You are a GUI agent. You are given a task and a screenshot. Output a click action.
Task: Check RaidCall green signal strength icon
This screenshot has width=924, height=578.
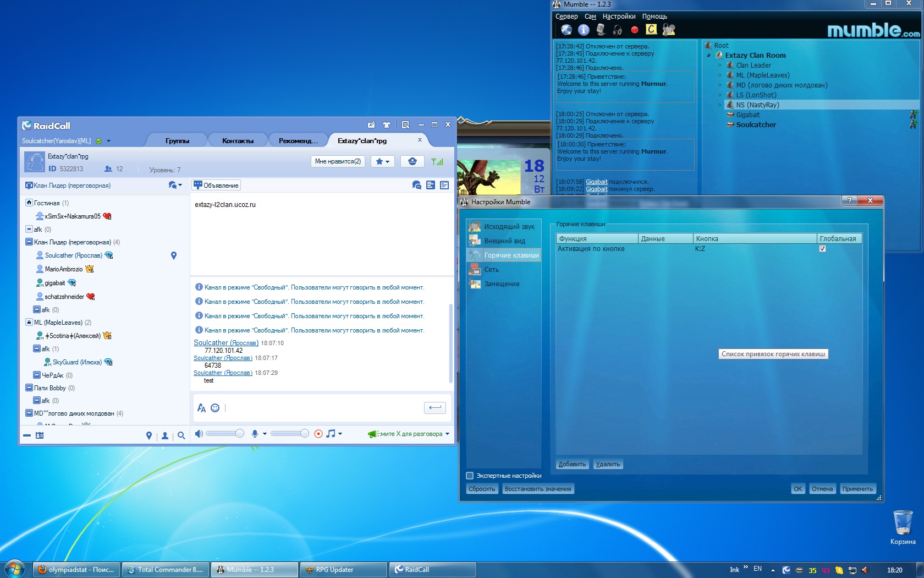(437, 161)
